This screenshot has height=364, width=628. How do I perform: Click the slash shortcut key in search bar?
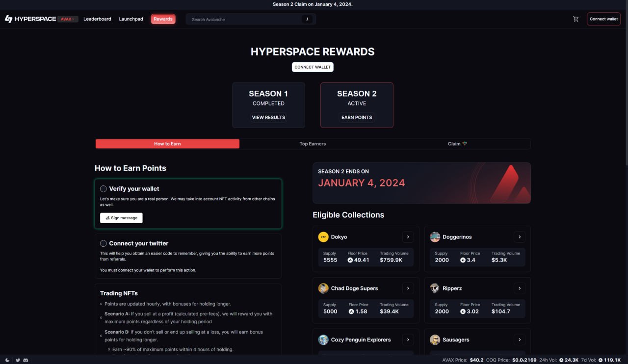[307, 19]
